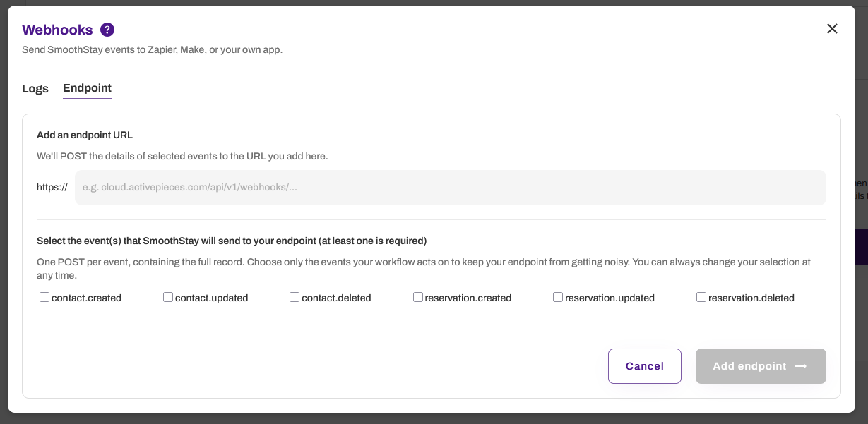
Task: Click the 'We'll POST the details' description
Action: [182, 156]
